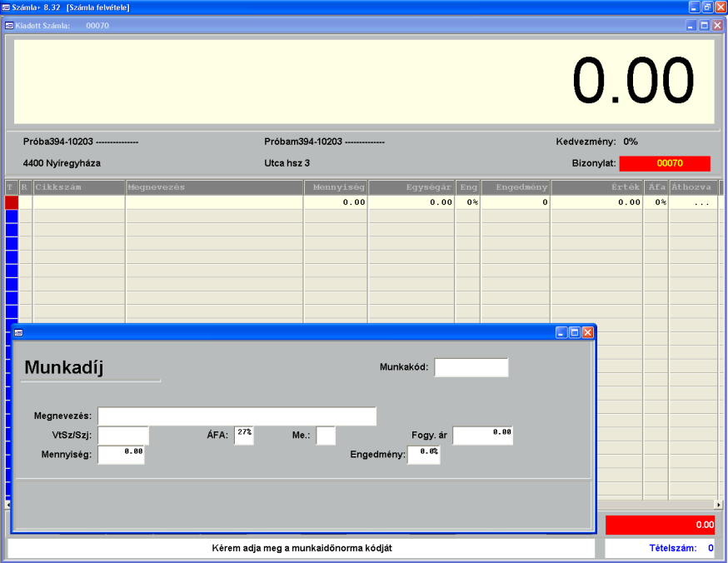Click the Munkadíj dialog title bar icon
This screenshot has height=563, width=728.
(x=18, y=333)
